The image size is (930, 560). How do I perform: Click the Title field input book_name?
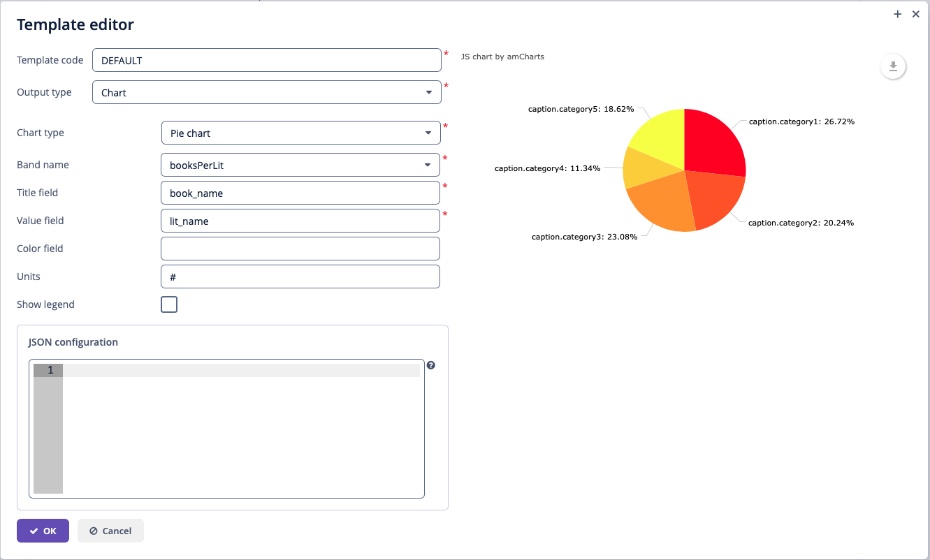click(300, 193)
